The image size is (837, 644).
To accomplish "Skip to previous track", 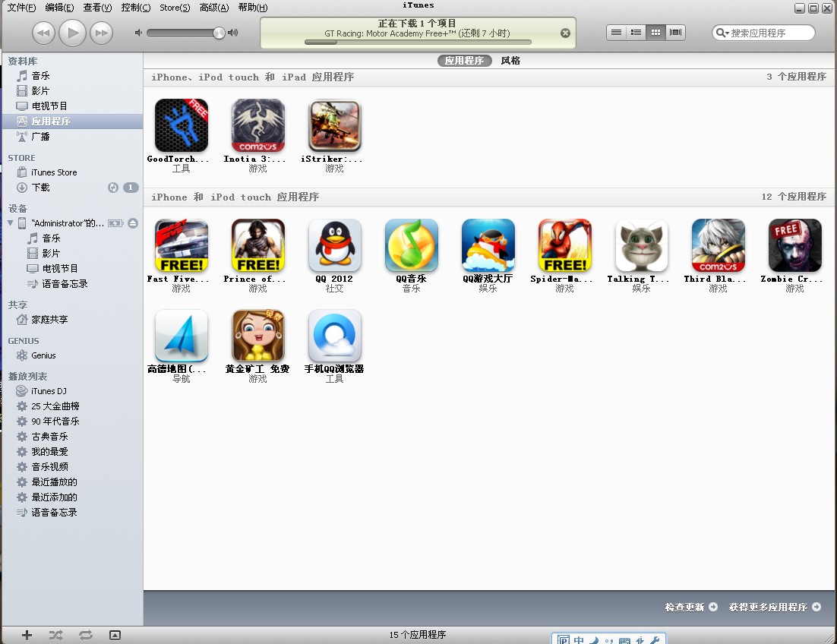I will pos(43,33).
